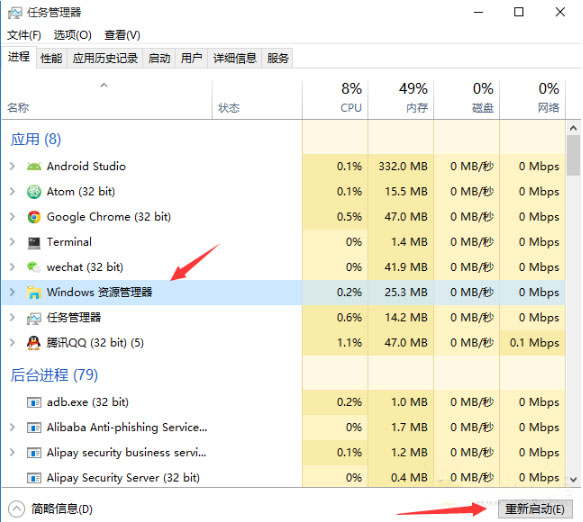Screen dimensions: 583x522
Task: Select the adb.exe (32 bit) process name
Action: [x=88, y=402]
